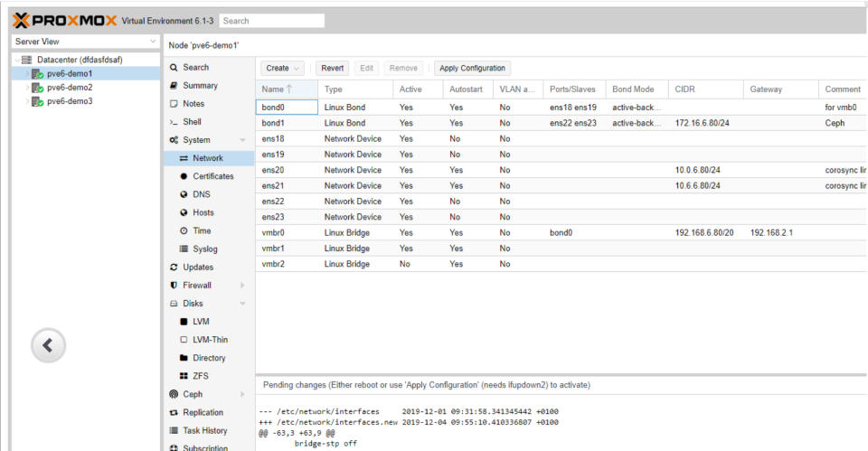This screenshot has width=868, height=451.
Task: Expand the pve6-demo3 tree node
Action: coord(27,101)
